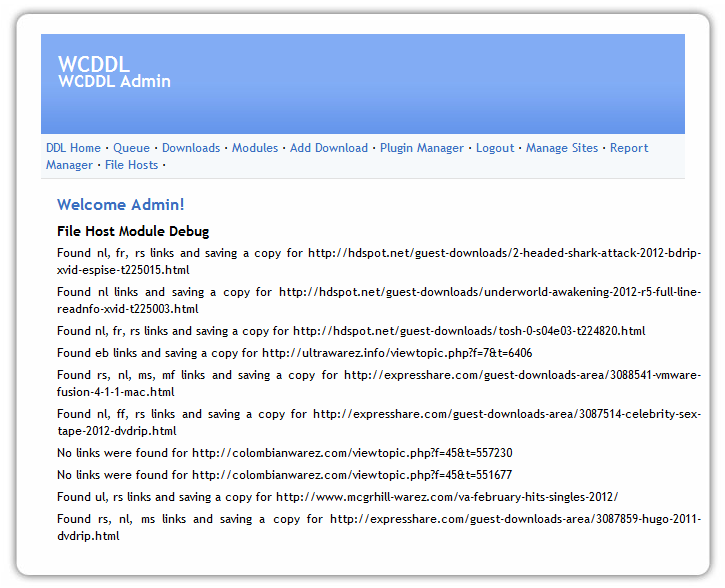The width and height of the screenshot is (725, 588).
Task: Open the Plugin Manager
Action: click(422, 148)
